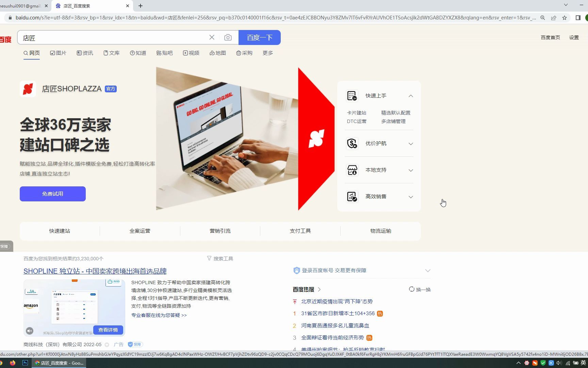Click the zoom magnifier icon in address bar

point(543,18)
